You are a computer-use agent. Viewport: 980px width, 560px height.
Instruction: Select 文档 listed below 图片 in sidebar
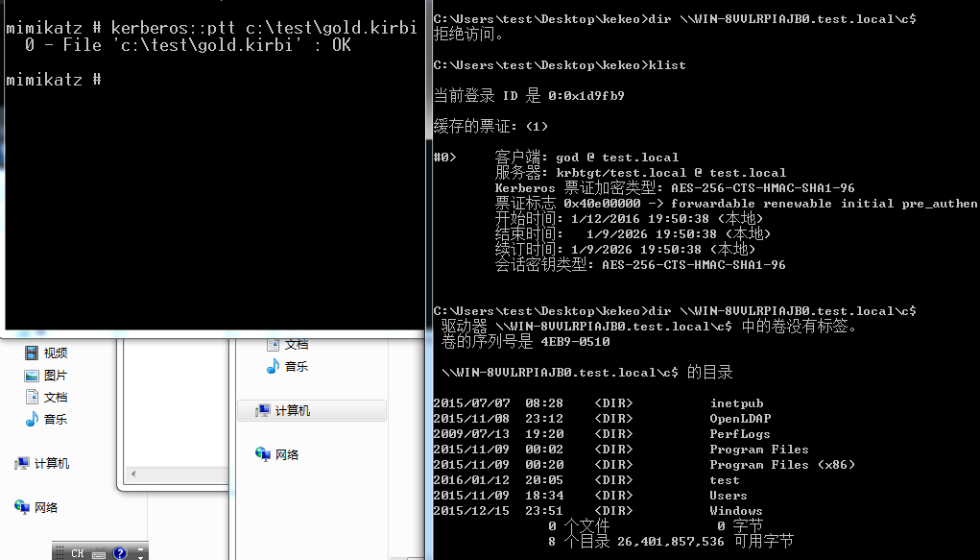coord(46,398)
